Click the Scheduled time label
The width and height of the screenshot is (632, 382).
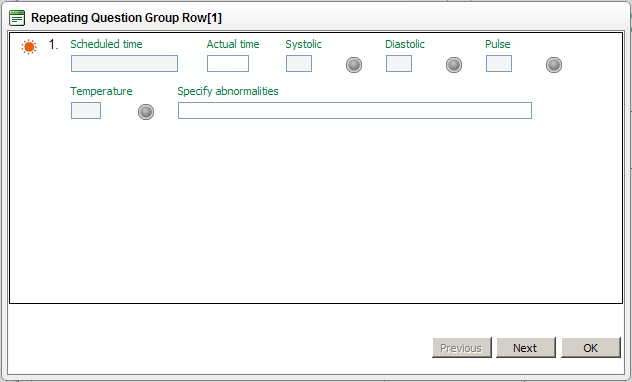[106, 44]
